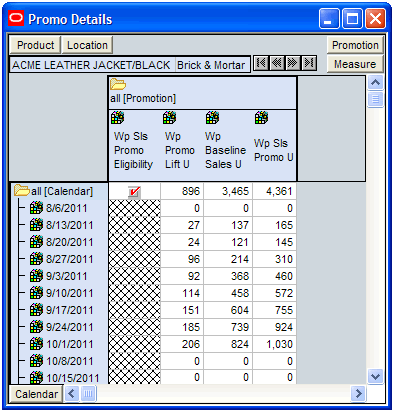The width and height of the screenshot is (394, 413).
Task: Click the 896 total Promo Lift cell
Action: 182,191
